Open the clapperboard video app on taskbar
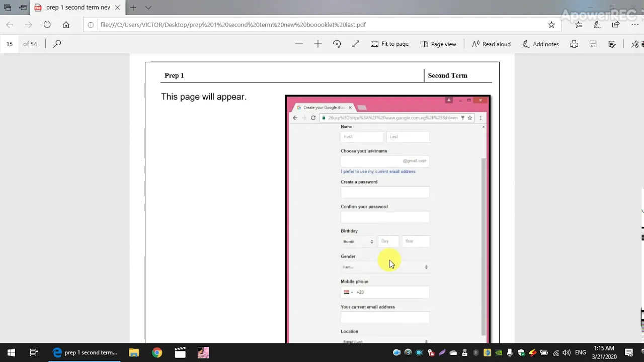644x362 pixels. [180, 352]
